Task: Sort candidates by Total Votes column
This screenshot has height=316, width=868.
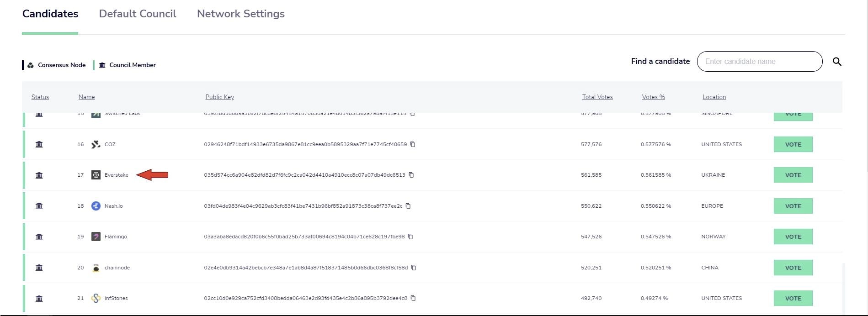Action: 597,97
